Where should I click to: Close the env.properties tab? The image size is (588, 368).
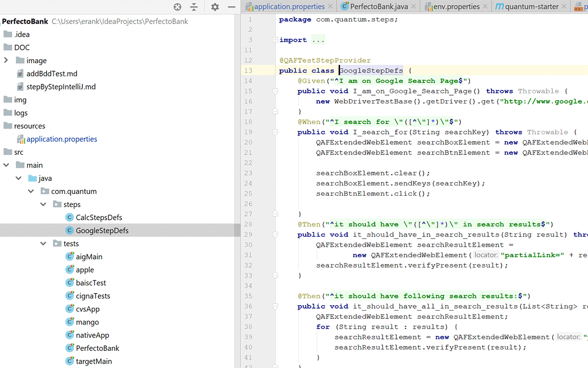(485, 7)
